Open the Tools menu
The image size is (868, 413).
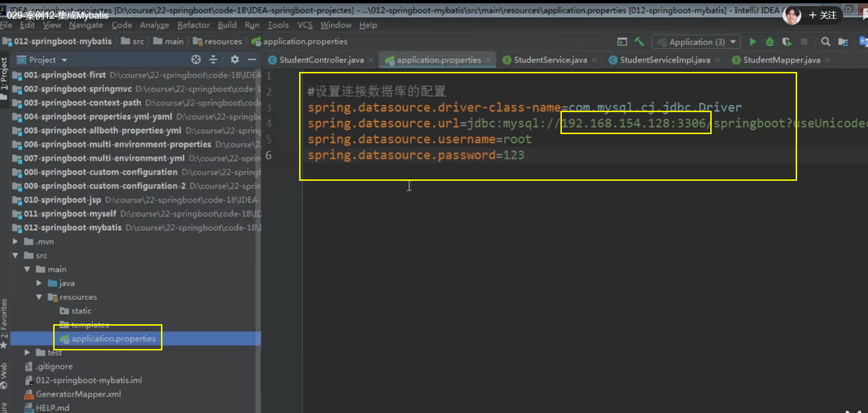[x=278, y=25]
